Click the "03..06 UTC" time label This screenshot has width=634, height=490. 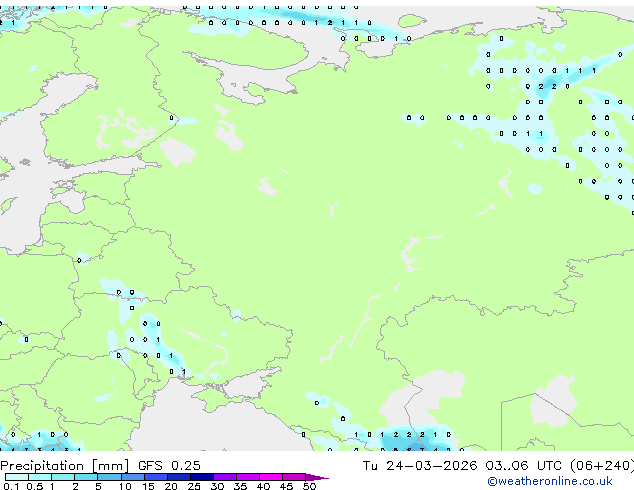(524, 465)
